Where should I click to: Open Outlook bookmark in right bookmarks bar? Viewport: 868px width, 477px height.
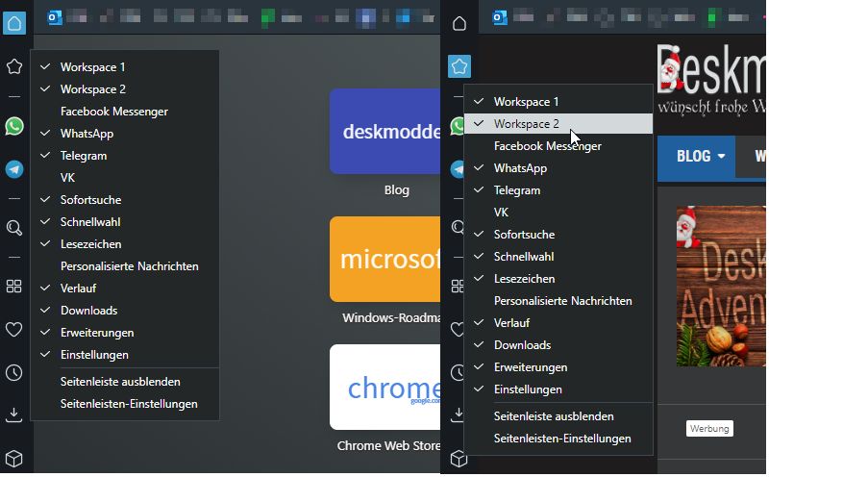500,17
